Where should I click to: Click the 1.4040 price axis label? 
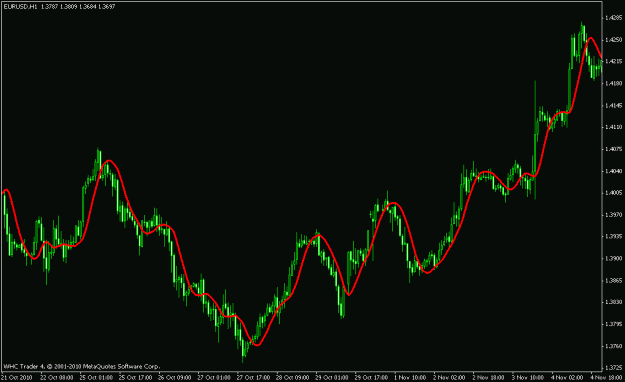pyautogui.click(x=613, y=171)
